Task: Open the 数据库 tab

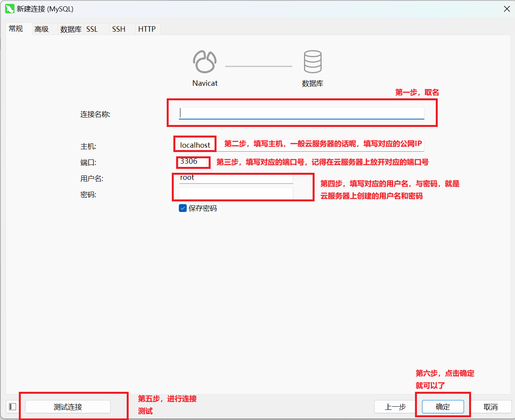Action: tap(71, 29)
